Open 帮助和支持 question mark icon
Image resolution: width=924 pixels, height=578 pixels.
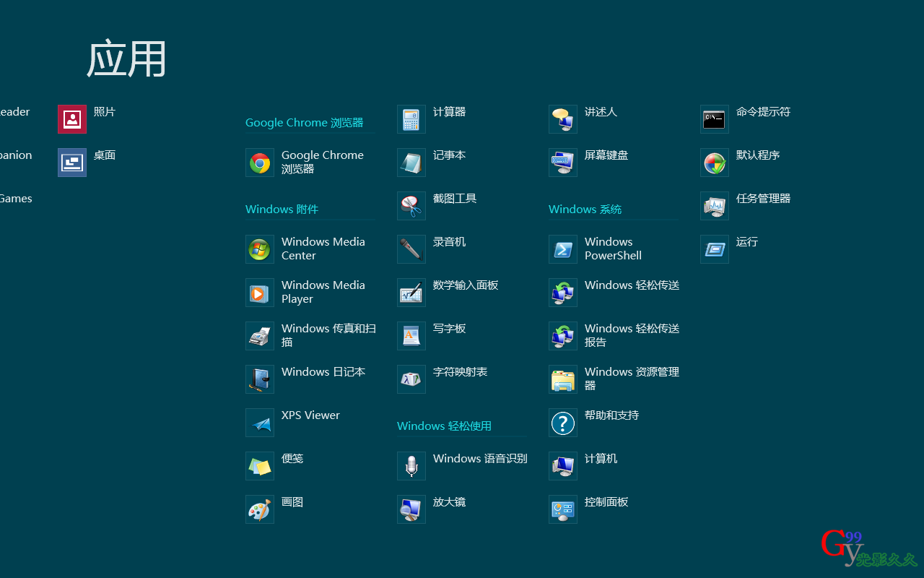pos(563,423)
